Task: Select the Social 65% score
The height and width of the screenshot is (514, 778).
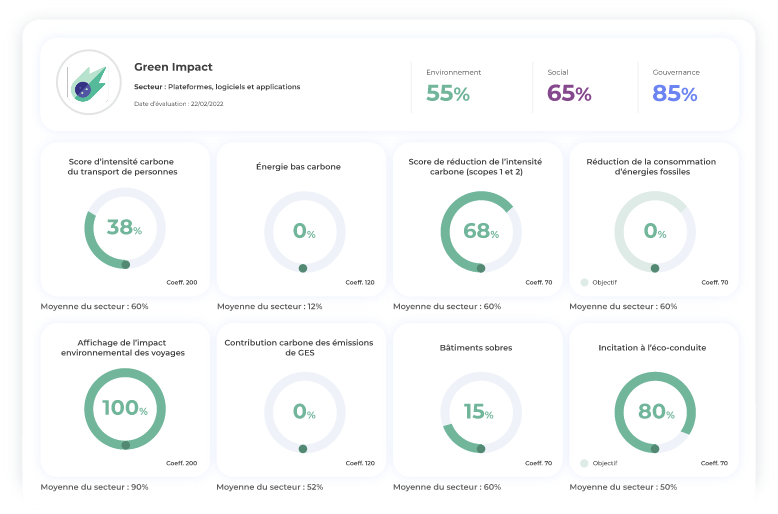Action: tap(569, 94)
